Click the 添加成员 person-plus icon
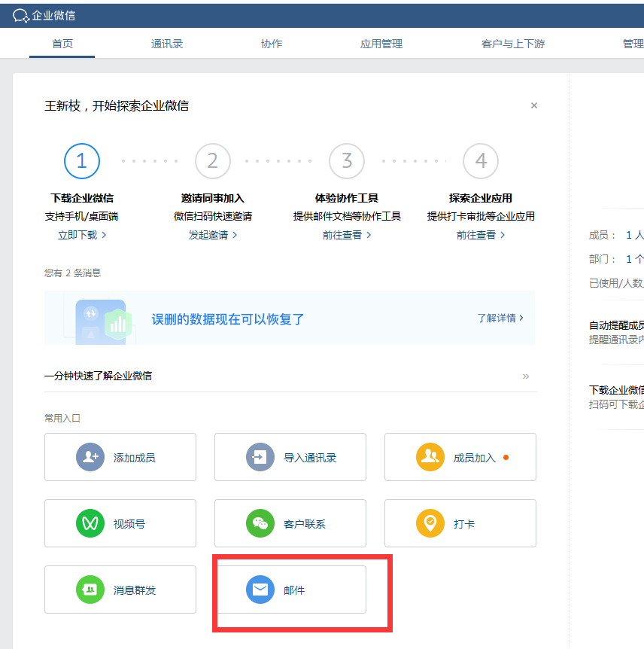Image resolution: width=644 pixels, height=649 pixels. click(x=90, y=457)
